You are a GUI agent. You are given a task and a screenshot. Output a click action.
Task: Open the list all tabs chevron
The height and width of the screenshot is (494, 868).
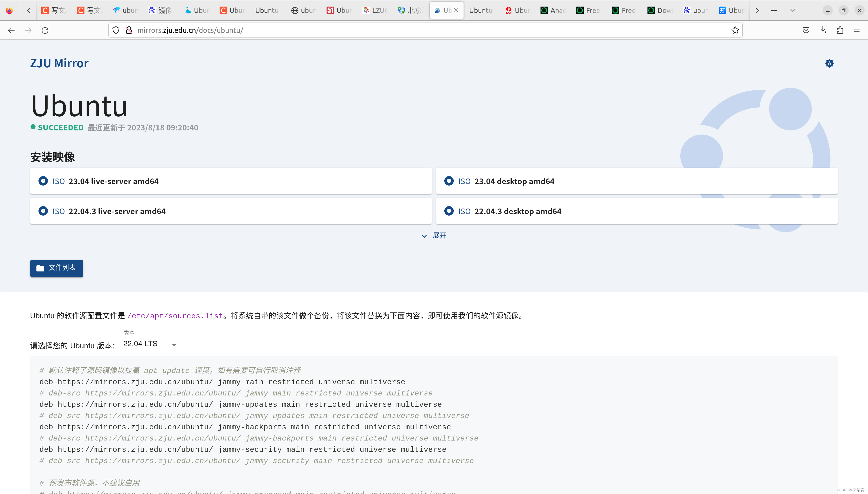point(793,11)
